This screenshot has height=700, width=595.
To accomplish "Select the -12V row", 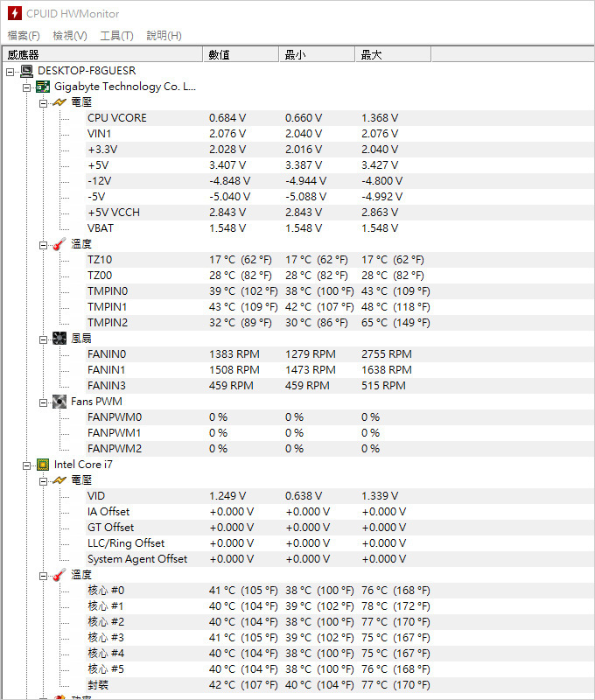I will coord(339,181).
